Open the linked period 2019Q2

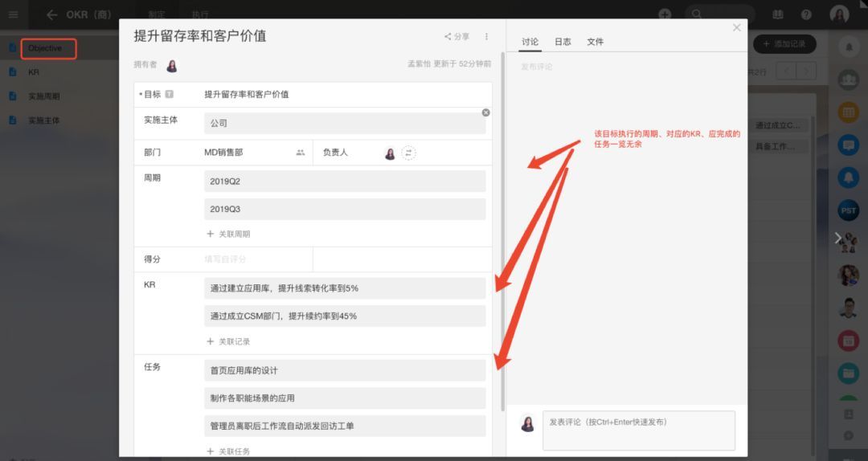tap(345, 182)
